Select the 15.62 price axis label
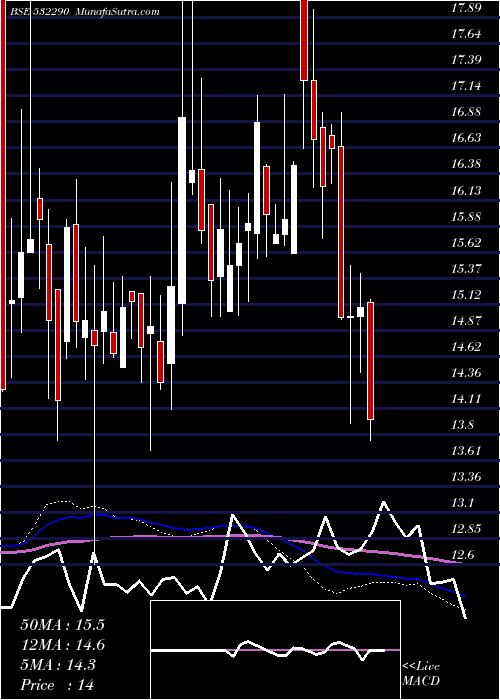Screen dimensions: 500x700 coord(466,243)
